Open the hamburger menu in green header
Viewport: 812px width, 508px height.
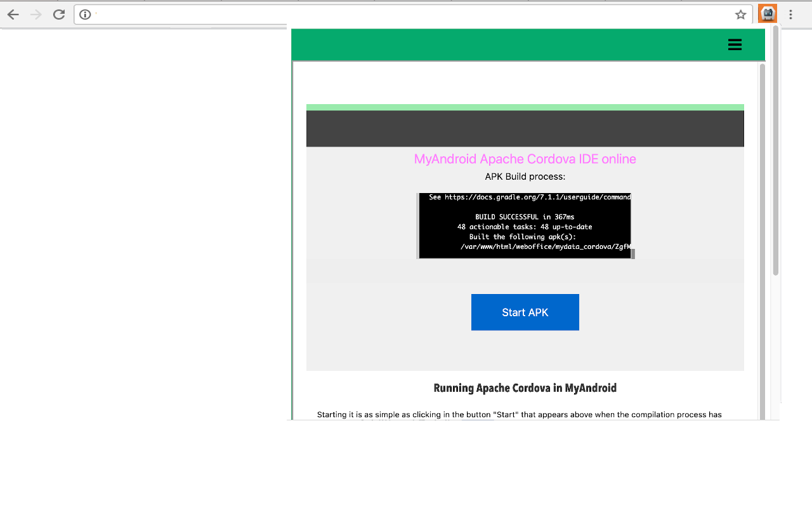pos(735,44)
